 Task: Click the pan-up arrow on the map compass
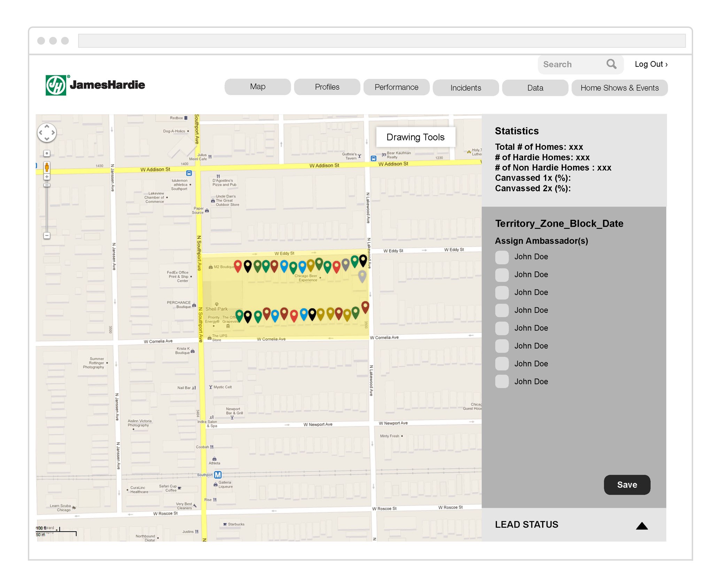47,126
